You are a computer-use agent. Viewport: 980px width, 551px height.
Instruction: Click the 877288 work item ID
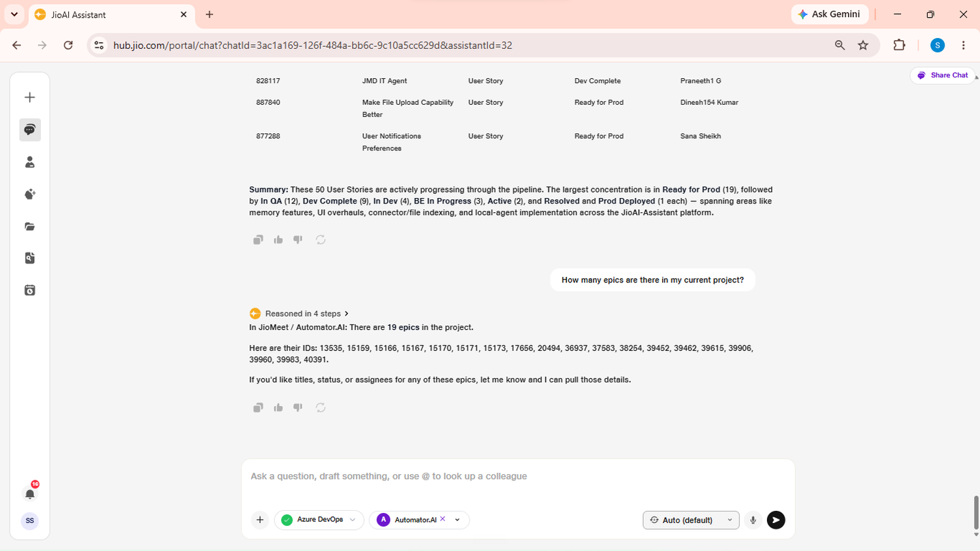[x=268, y=136]
